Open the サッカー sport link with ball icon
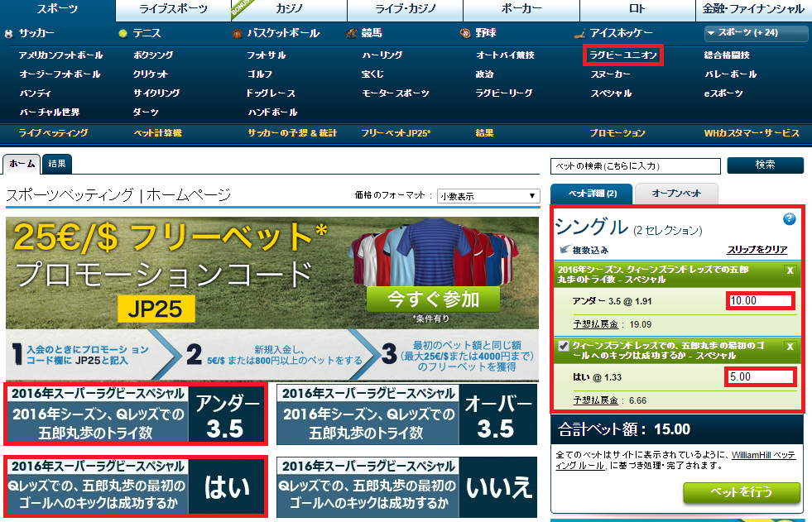812x522 pixels. [x=29, y=34]
